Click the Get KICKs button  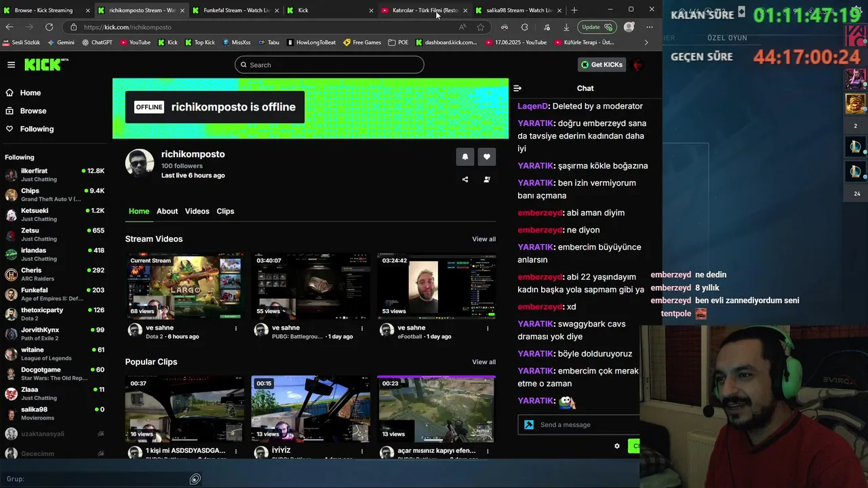point(601,65)
